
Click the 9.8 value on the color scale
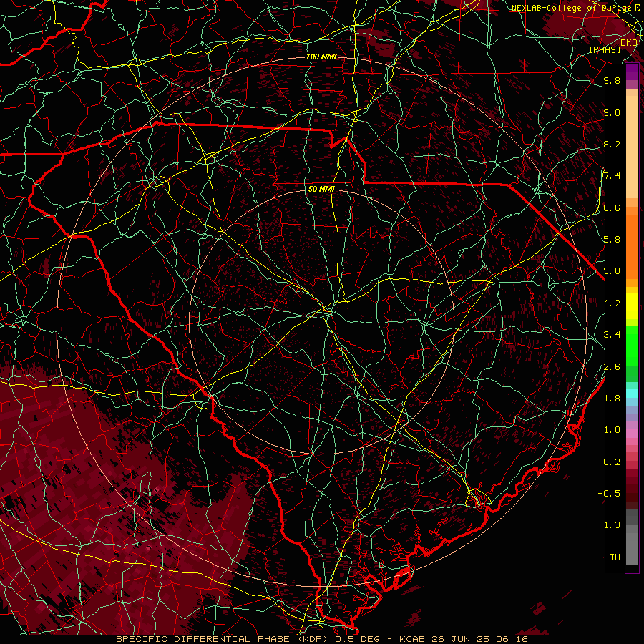tap(612, 81)
